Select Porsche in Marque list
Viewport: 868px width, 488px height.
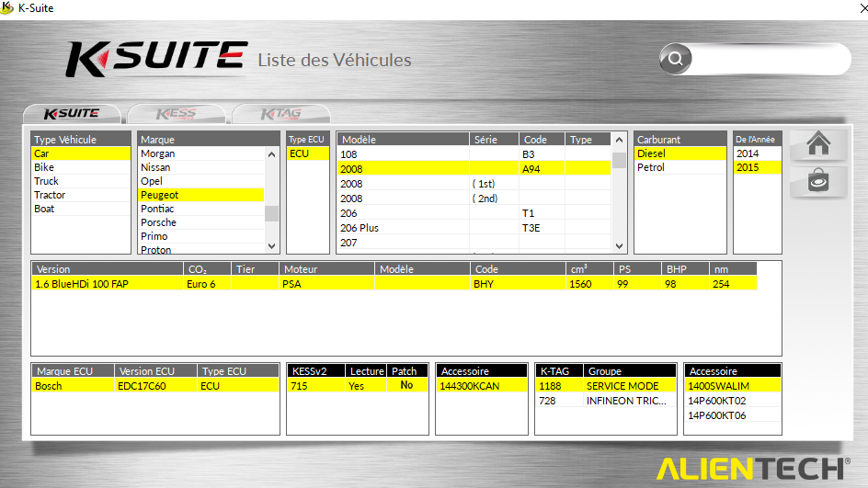(201, 222)
